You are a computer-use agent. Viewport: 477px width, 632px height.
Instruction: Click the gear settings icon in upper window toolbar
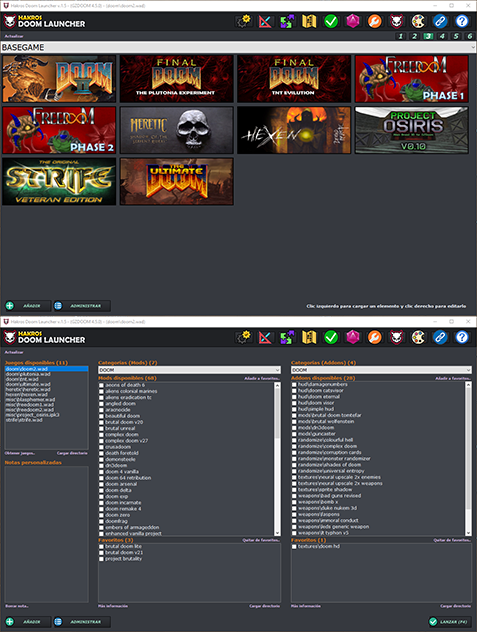click(x=244, y=21)
